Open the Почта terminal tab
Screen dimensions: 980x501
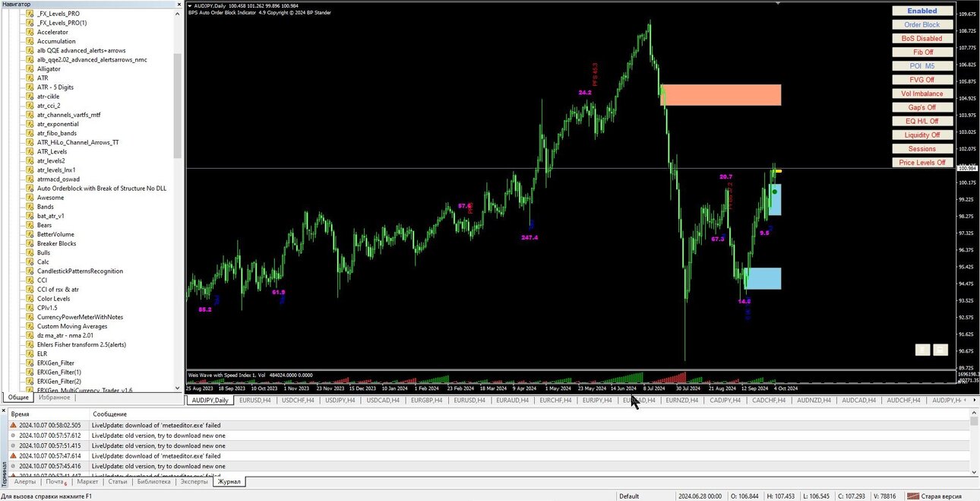[55, 482]
